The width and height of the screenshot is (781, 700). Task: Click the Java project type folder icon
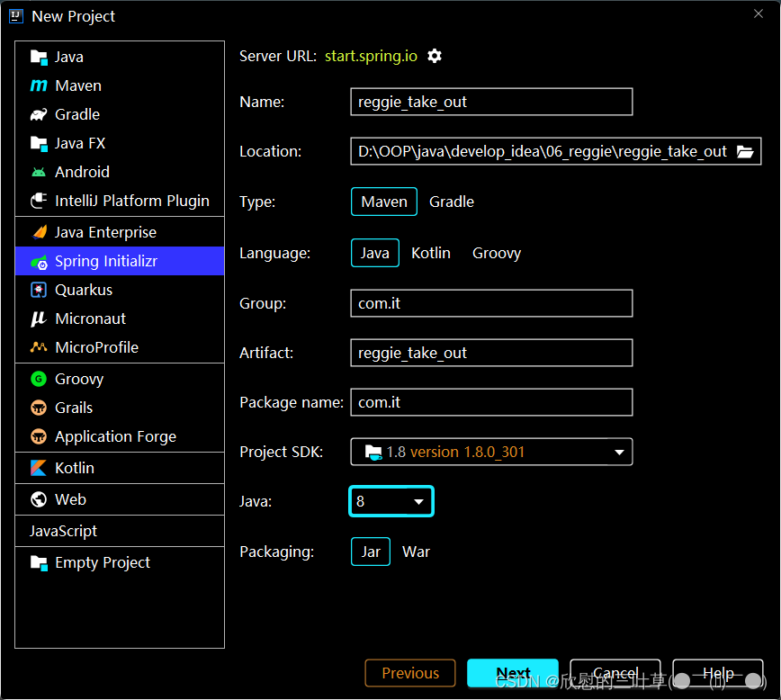[39, 58]
